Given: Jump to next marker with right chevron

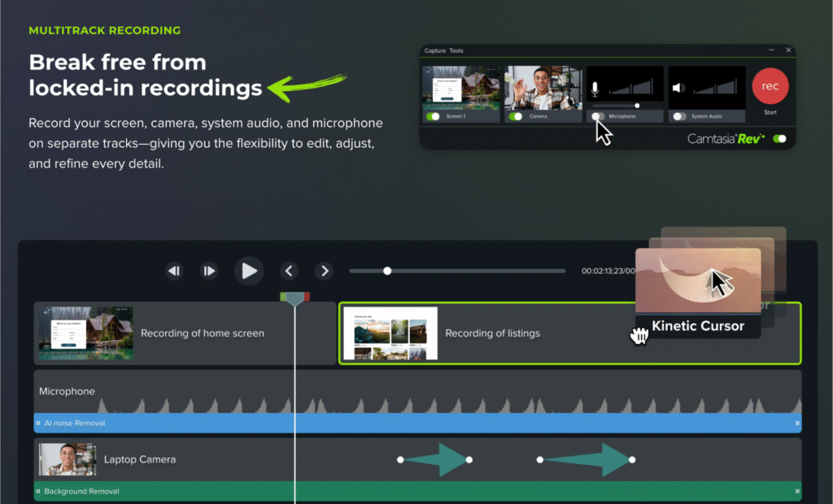Looking at the screenshot, I should click(x=324, y=271).
